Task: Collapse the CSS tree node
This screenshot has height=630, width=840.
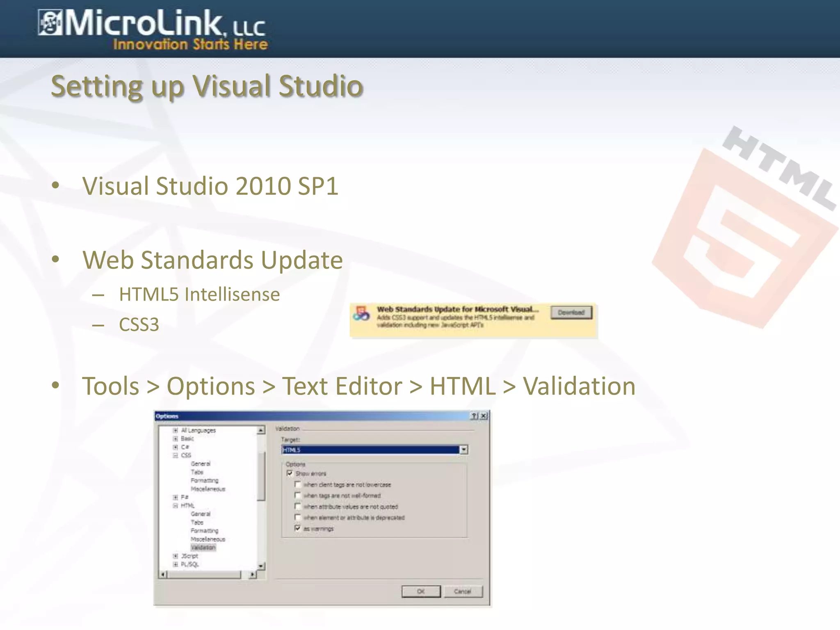Action: click(176, 455)
